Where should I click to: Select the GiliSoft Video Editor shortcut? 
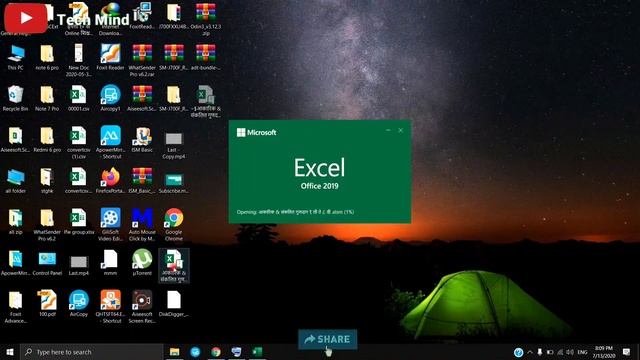pos(110,224)
